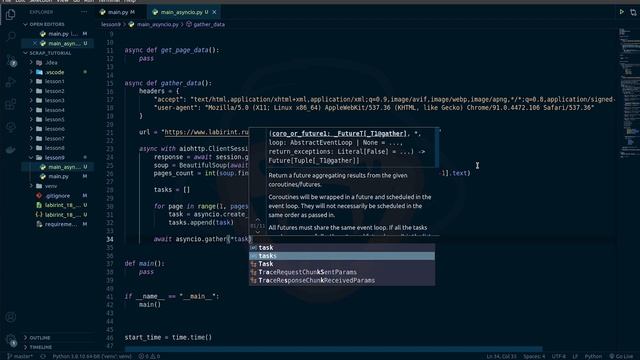Expand the venv folder
640x360 pixels.
51,186
